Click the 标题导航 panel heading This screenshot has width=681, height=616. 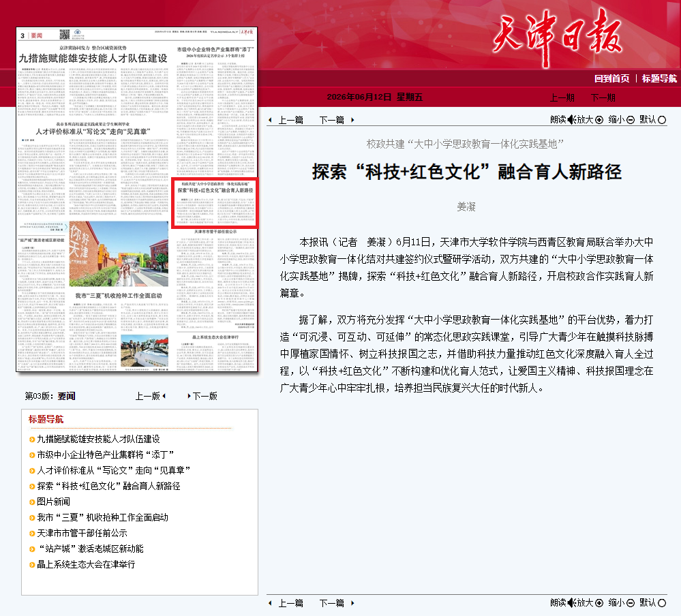pyautogui.click(x=46, y=419)
